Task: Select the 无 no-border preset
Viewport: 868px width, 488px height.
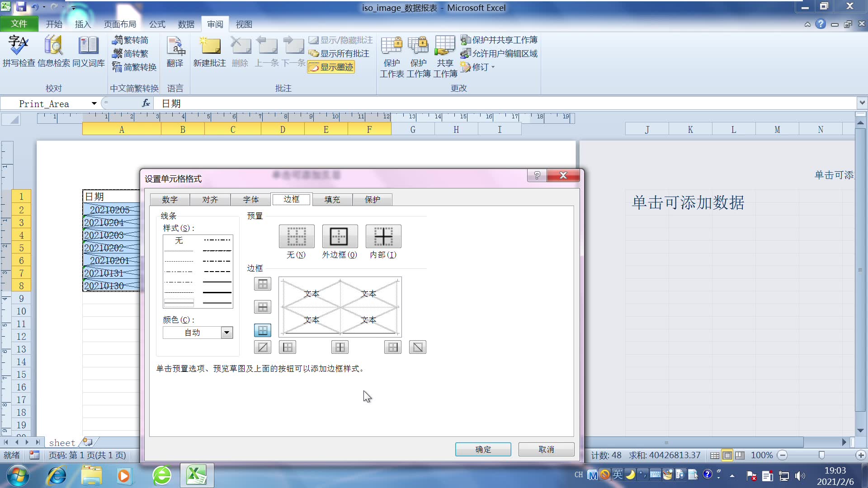Action: pos(296,236)
